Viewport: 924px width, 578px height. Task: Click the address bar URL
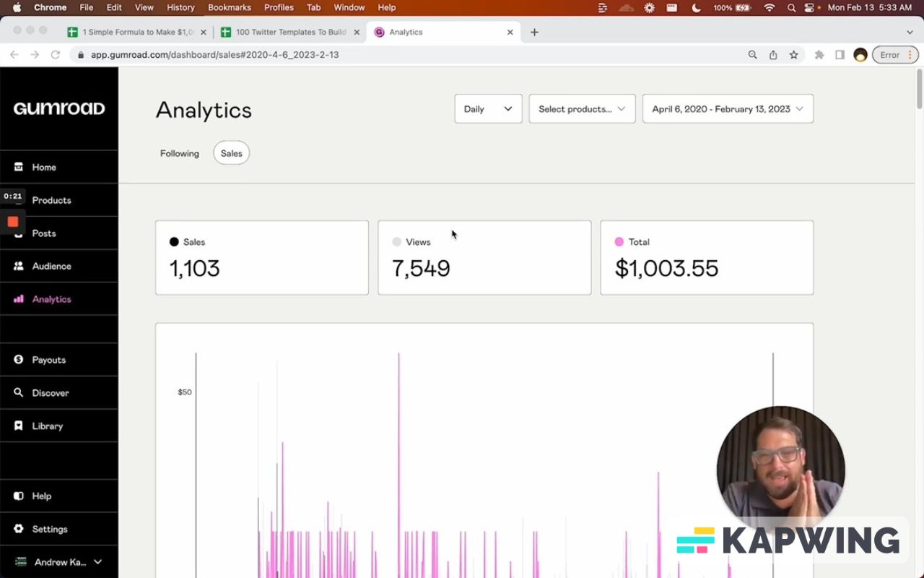tap(214, 55)
